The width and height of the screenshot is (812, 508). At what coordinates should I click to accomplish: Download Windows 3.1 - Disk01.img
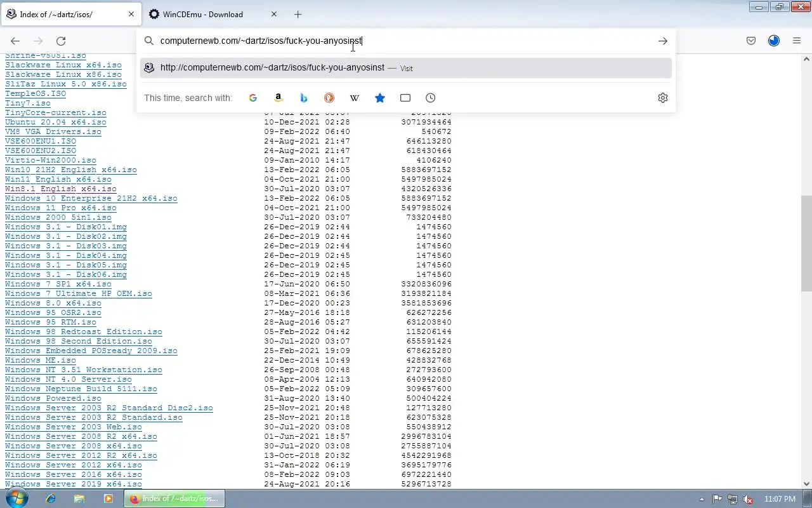pyautogui.click(x=66, y=227)
